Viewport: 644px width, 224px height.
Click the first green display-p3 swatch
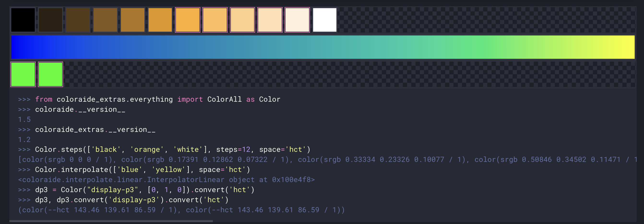pyautogui.click(x=23, y=74)
